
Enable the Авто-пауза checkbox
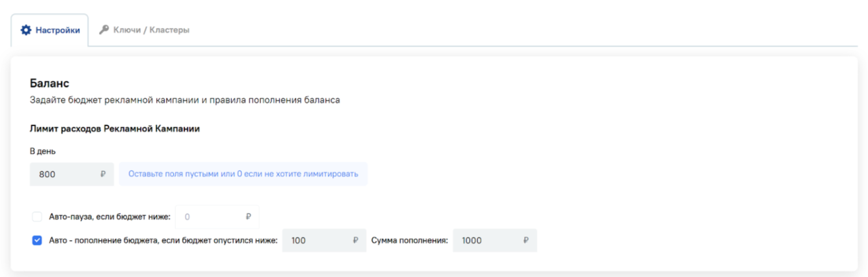click(x=37, y=217)
